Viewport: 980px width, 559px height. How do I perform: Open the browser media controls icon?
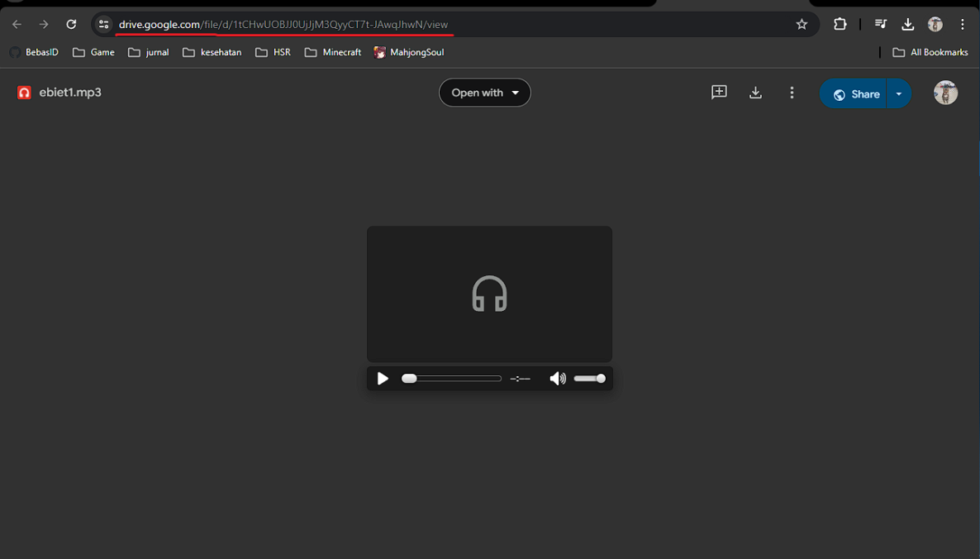[x=880, y=24]
